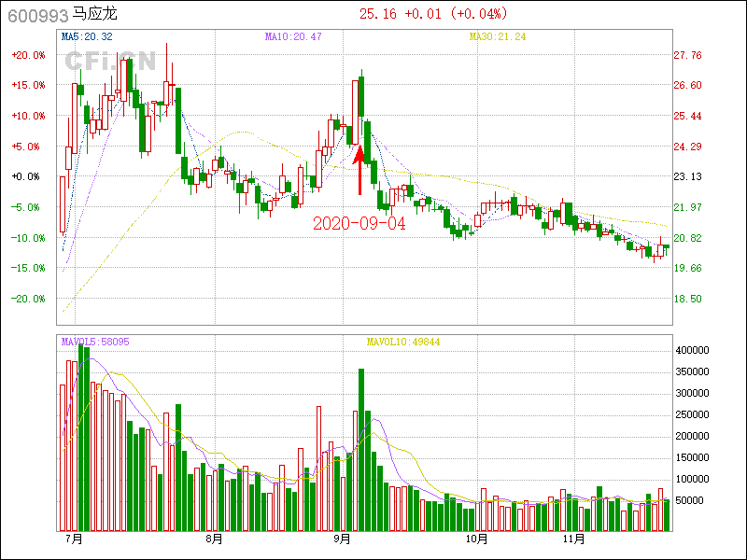
Task: Click the -20.0% label on left axis
Action: 28,299
